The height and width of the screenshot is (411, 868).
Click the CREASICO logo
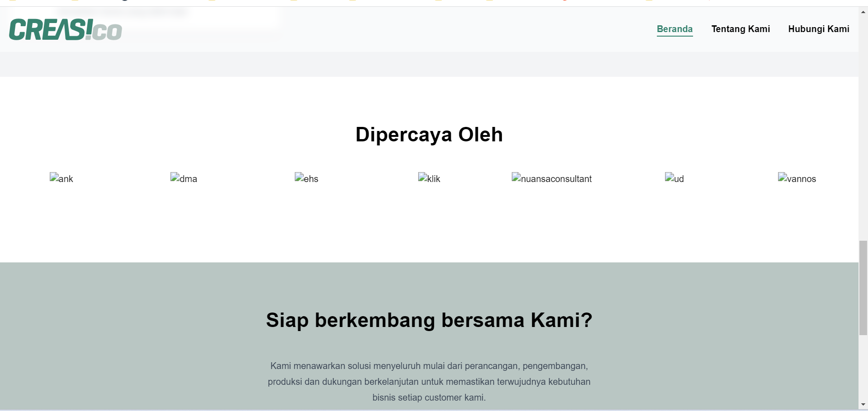[65, 29]
